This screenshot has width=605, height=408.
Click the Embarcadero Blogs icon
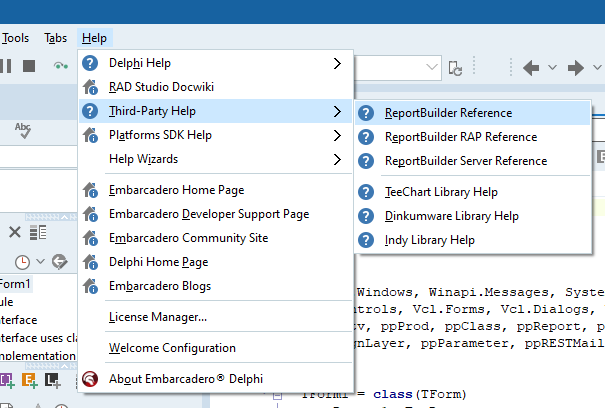90,286
